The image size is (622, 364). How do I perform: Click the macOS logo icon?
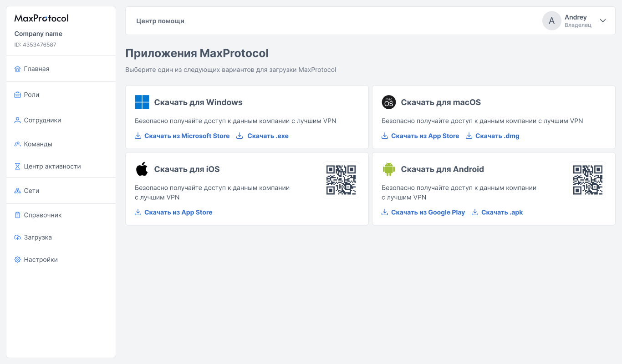[x=389, y=102]
